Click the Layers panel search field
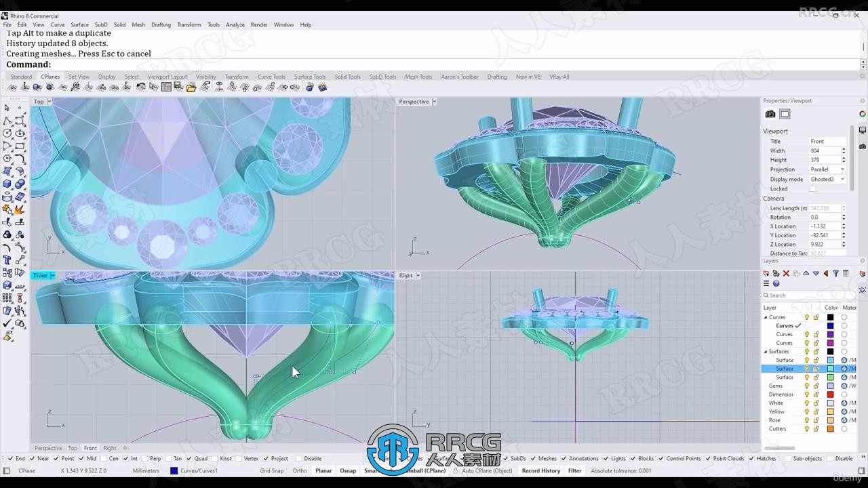 808,295
